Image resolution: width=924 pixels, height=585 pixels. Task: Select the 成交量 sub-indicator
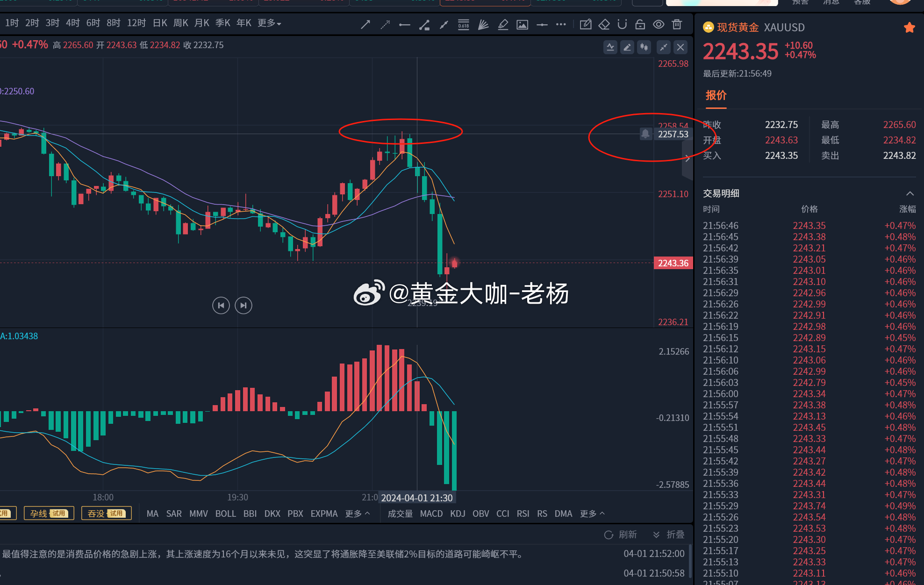coord(401,514)
